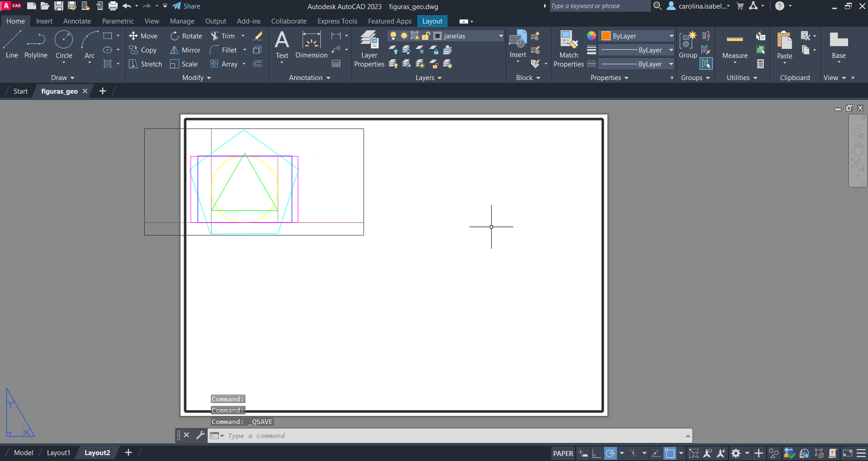Click the Mirror tool icon
This screenshot has height=461, width=868.
click(174, 50)
